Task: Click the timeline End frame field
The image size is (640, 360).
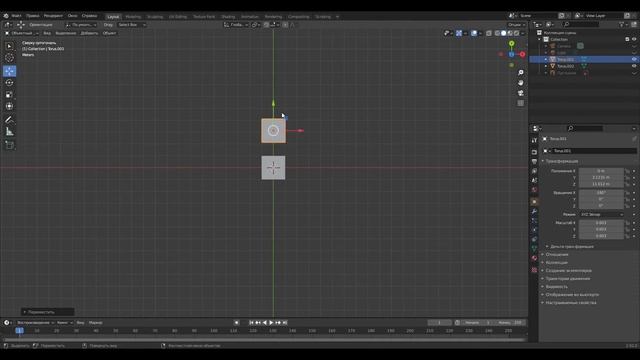Action: pos(510,323)
